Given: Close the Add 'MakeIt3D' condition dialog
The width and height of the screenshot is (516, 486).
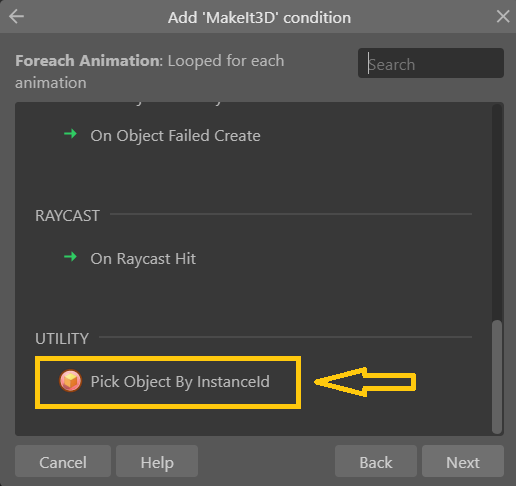Looking at the screenshot, I should tap(503, 16).
